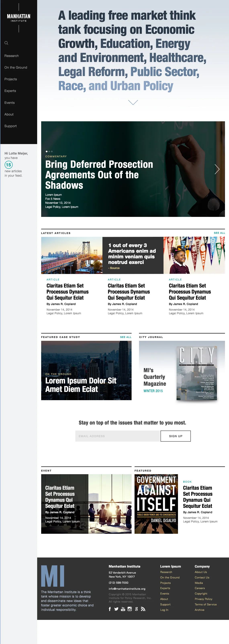Viewport: 229px width, 644px height.
Task: Open About in the sidebar menu
Action: [x=9, y=114]
